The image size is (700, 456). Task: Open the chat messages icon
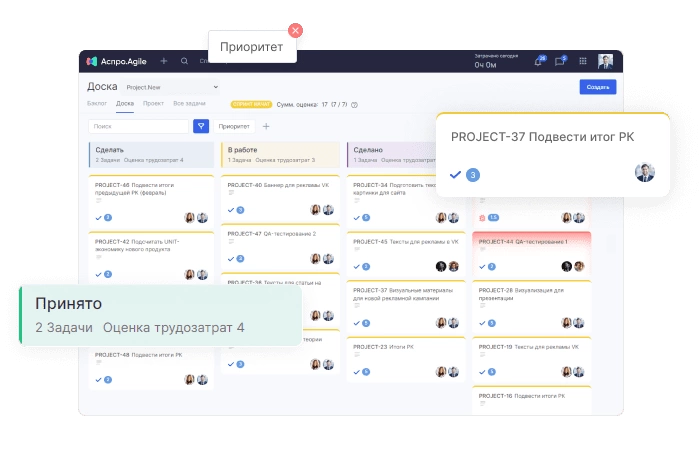point(560,62)
